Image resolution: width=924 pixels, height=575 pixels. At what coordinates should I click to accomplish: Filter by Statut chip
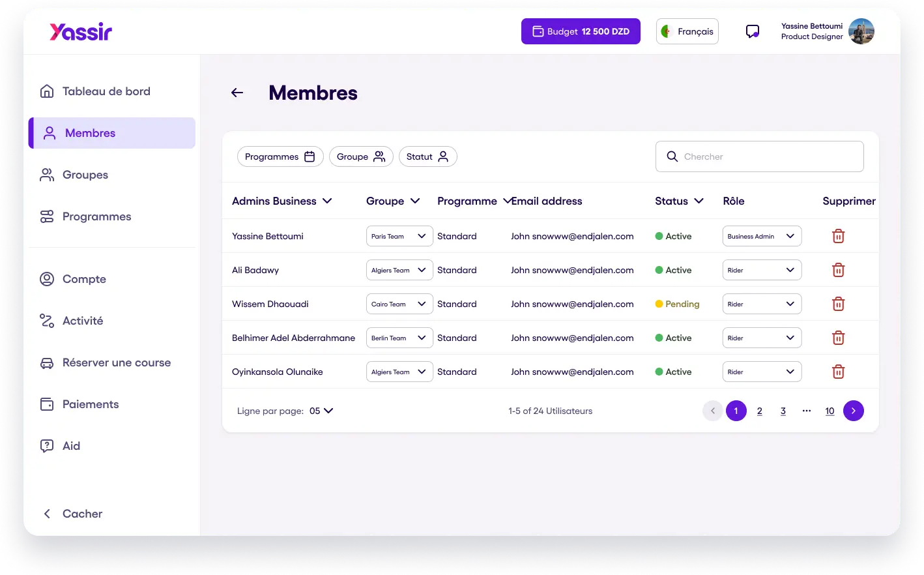click(x=428, y=156)
